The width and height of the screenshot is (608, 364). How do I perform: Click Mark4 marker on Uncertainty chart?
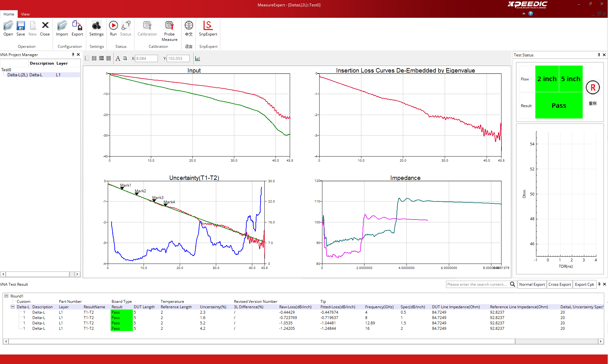tap(165, 205)
